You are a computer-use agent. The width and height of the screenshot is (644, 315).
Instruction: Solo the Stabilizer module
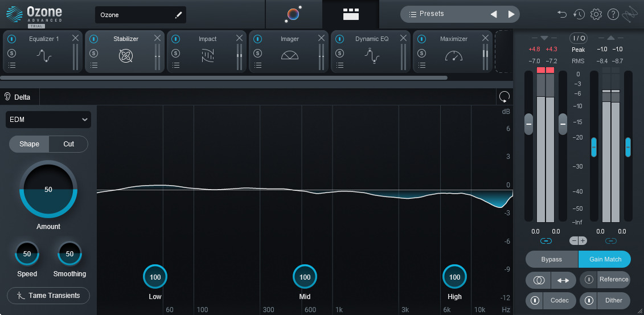pos(94,53)
